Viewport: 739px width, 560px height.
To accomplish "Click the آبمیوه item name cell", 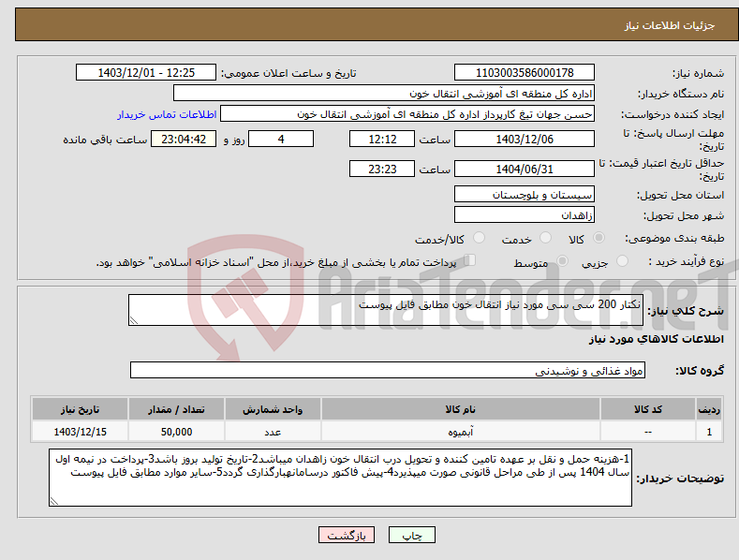I will pyautogui.click(x=461, y=432).
